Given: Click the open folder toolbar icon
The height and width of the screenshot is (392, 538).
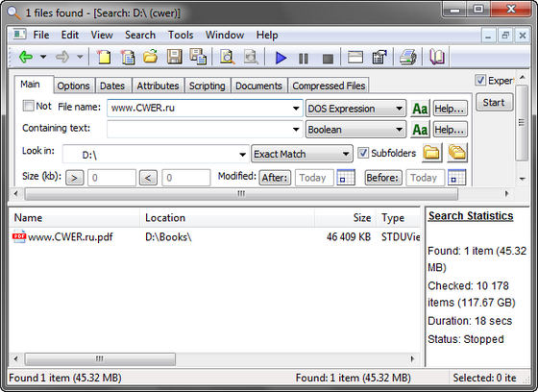Looking at the screenshot, I should tap(150, 57).
